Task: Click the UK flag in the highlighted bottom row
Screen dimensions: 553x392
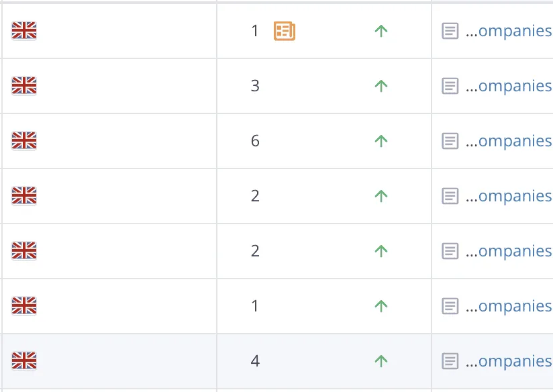Action: pos(24,360)
